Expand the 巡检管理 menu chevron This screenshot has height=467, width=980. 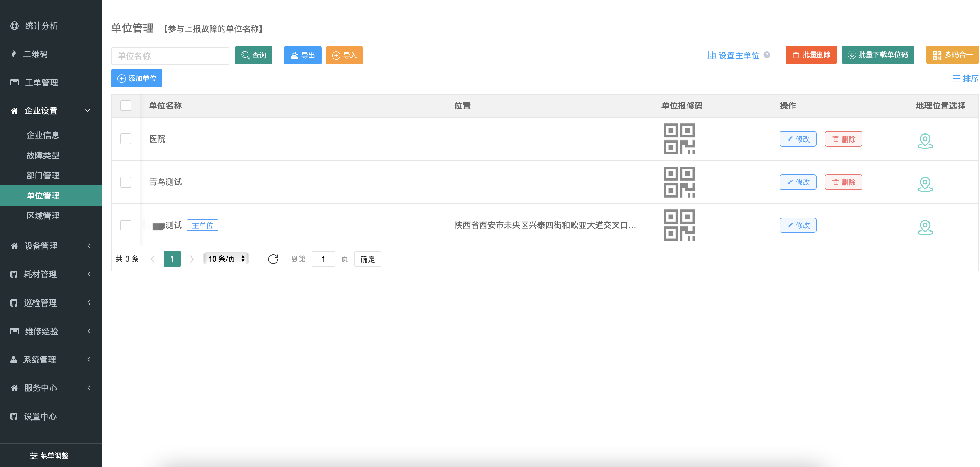(x=89, y=302)
